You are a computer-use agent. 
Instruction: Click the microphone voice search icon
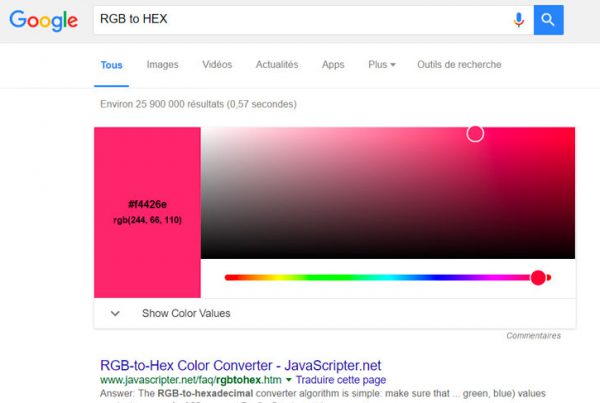point(518,20)
